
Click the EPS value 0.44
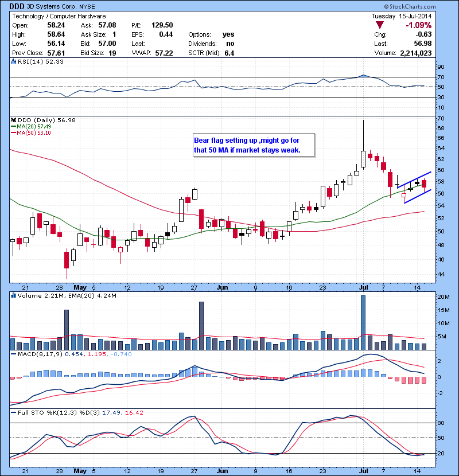pos(166,34)
